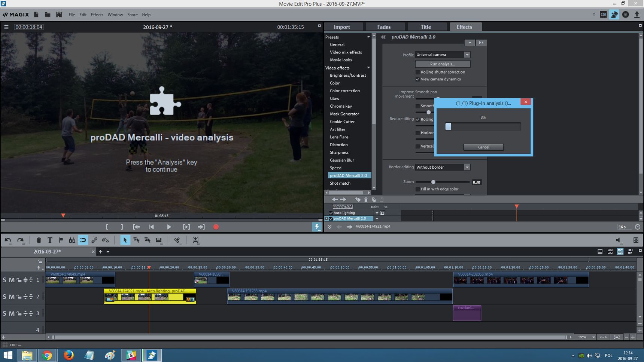Open the burn disc icon
Screen dimensions: 644x362
(x=626, y=15)
